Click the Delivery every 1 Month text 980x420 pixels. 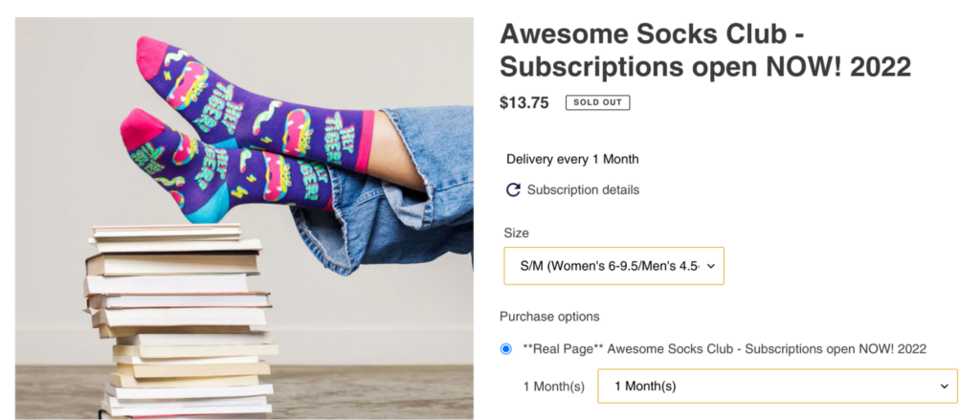coord(572,159)
